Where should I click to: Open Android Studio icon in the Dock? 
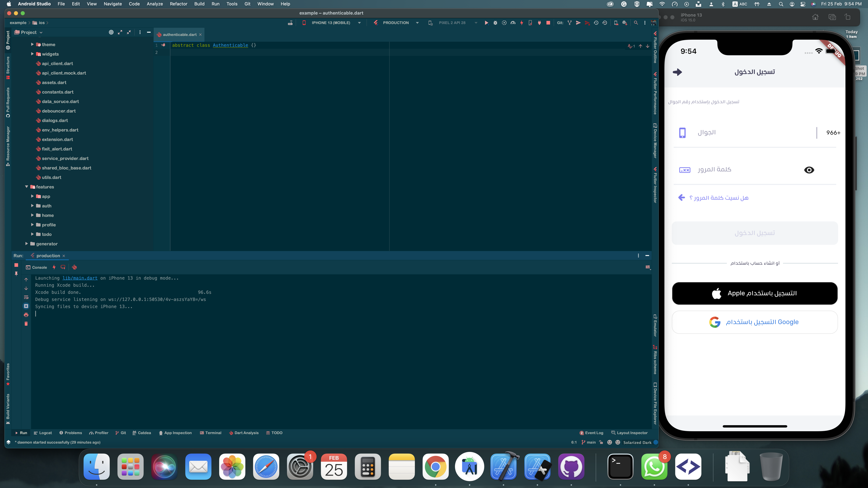(x=469, y=467)
